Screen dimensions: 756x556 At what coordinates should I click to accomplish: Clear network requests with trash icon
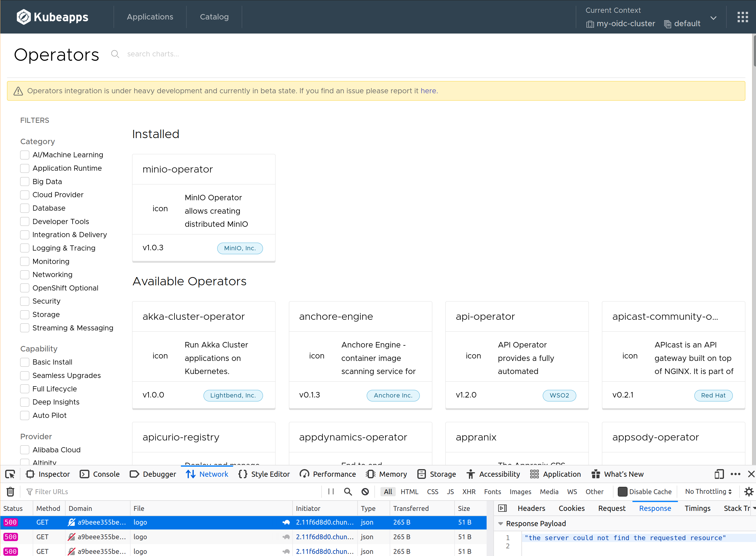coord(10,491)
